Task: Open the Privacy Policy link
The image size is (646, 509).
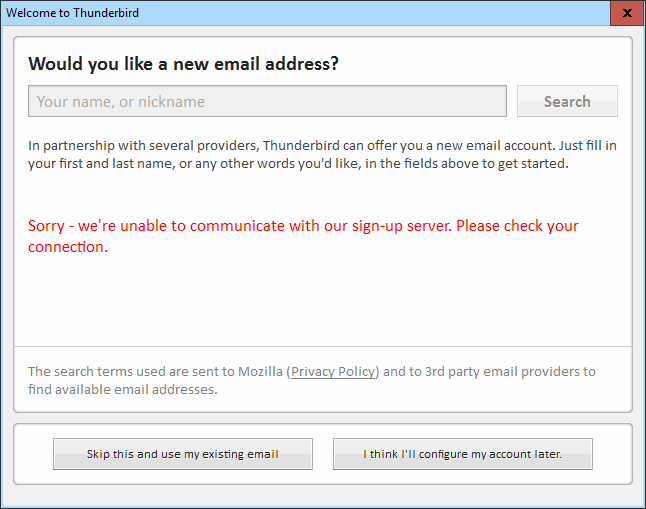Action: point(334,372)
